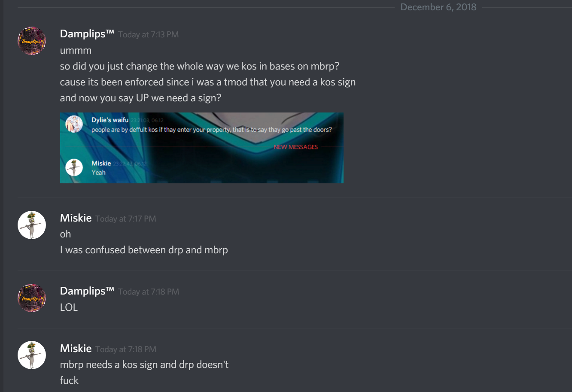
Task: Select the 'ummm' message line
Action: [x=76, y=51]
